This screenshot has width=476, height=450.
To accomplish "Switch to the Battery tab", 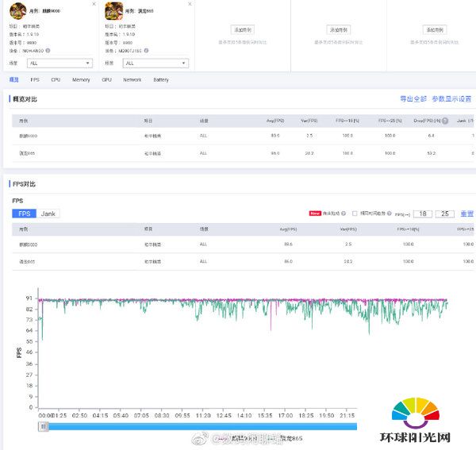I will [x=161, y=79].
